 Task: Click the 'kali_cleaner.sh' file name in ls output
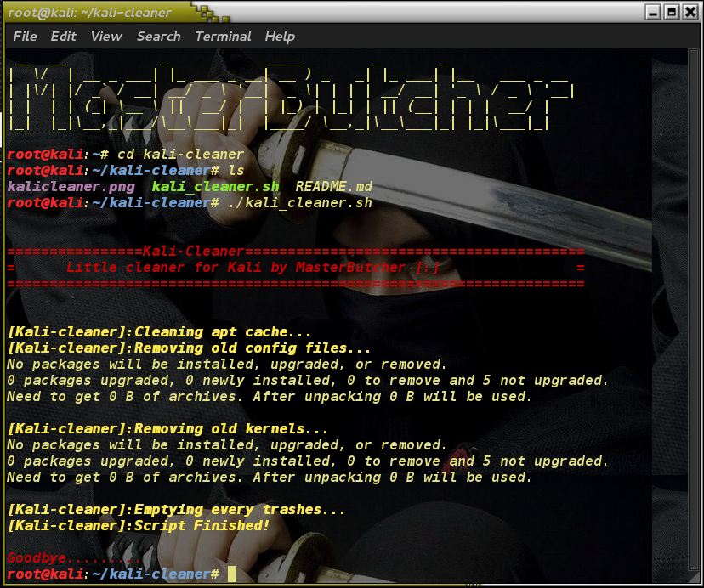coord(215,187)
